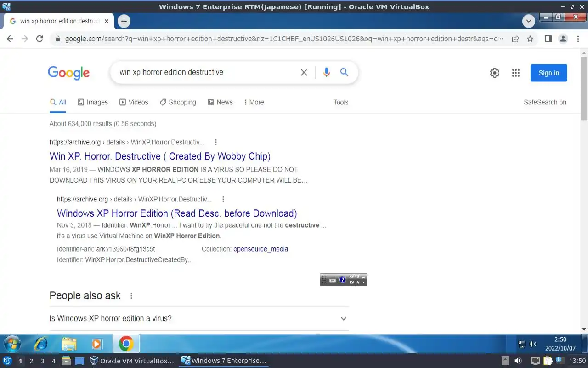This screenshot has width=588, height=368.
Task: Switch to News results
Action: 220,102
